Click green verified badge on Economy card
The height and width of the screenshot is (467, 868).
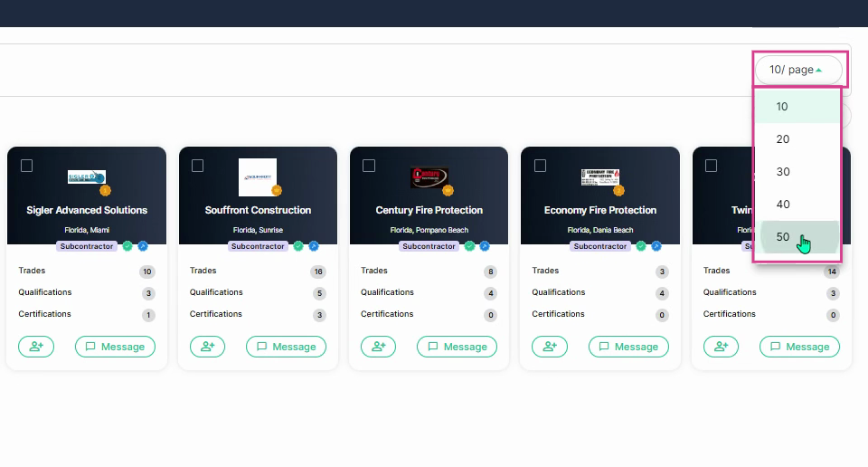641,246
